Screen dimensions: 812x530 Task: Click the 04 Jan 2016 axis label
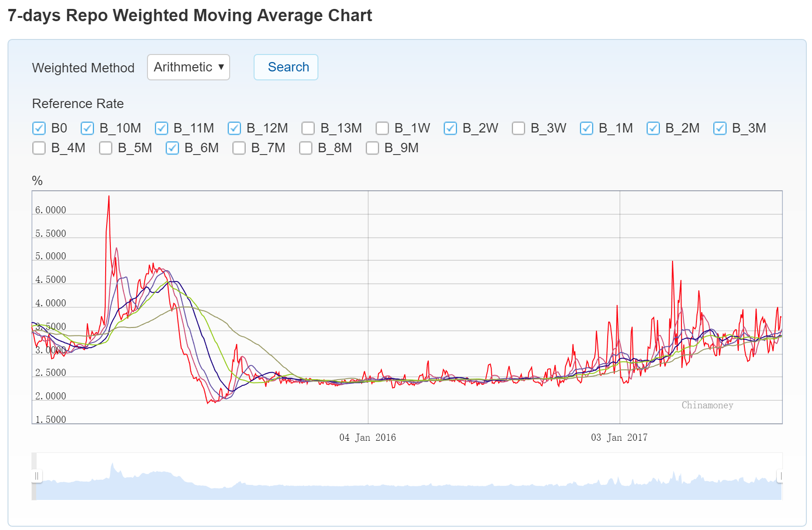pos(367,437)
